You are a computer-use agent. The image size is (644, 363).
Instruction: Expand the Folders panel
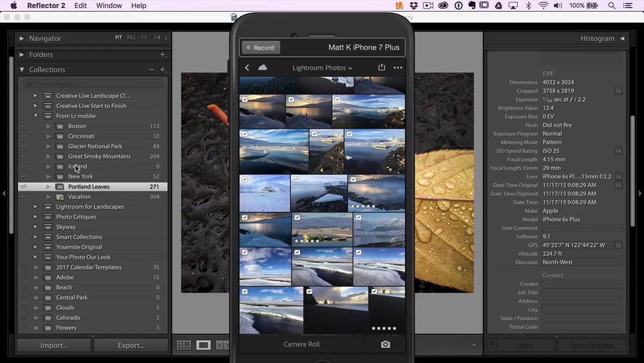pos(22,54)
